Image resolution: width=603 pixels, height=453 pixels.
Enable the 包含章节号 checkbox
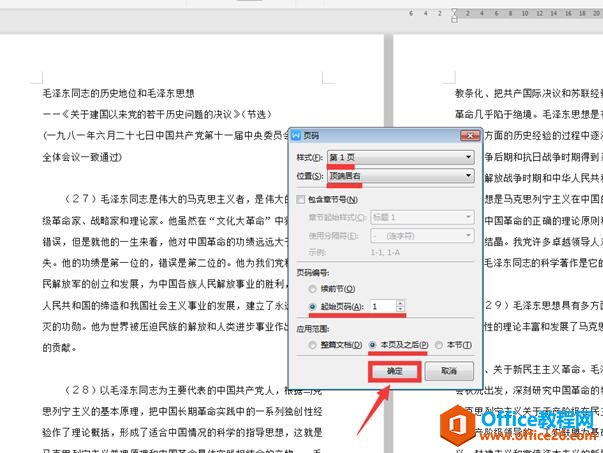coord(299,201)
